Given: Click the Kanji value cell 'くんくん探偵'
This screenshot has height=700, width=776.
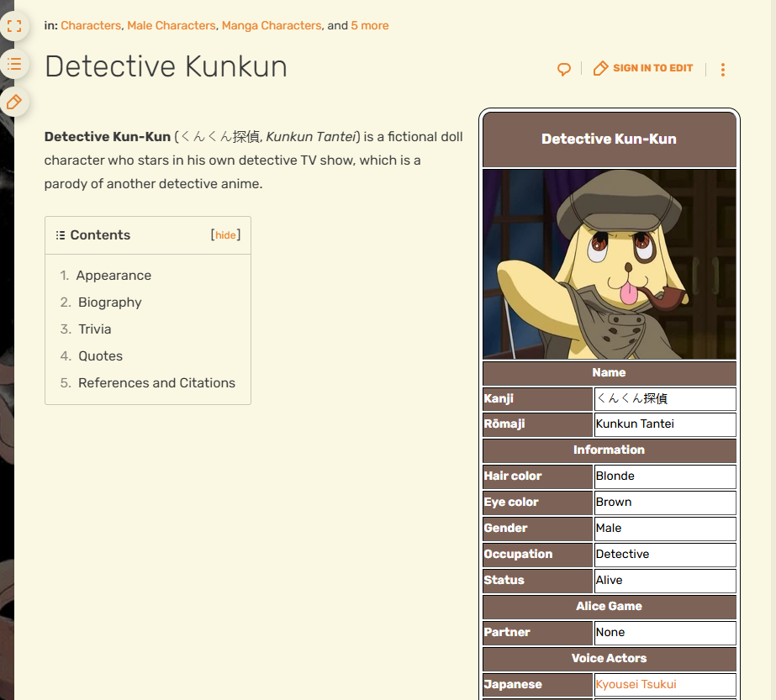Looking at the screenshot, I should 665,398.
